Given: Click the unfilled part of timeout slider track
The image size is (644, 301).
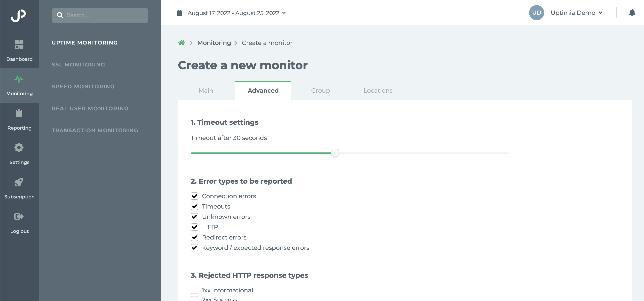Looking at the screenshot, I should coord(424,153).
